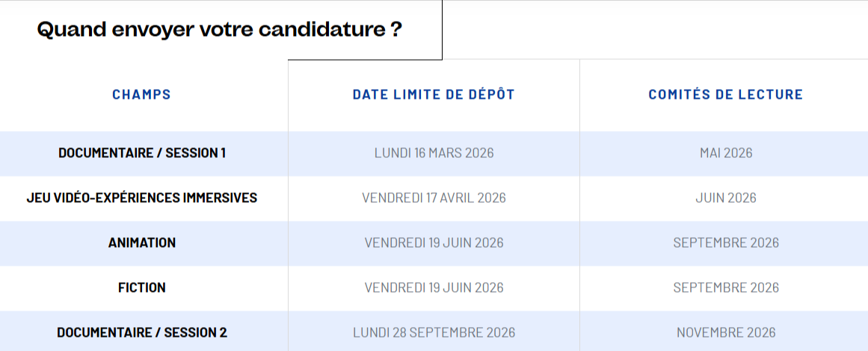Select the DOCUMENTAIRE / SESSION 1 row label

click(x=142, y=153)
